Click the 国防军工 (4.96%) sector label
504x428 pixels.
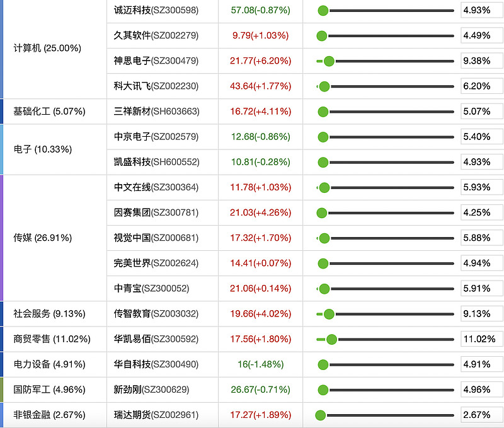[50, 390]
